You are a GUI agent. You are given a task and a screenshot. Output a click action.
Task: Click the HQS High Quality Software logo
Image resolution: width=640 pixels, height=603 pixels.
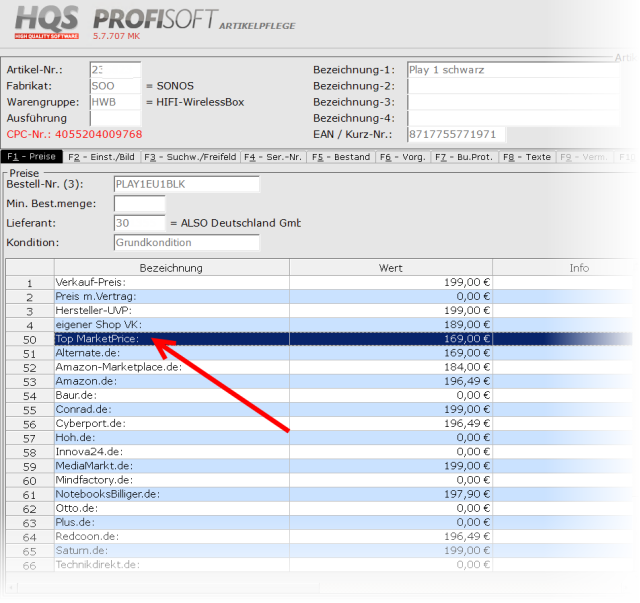[47, 22]
